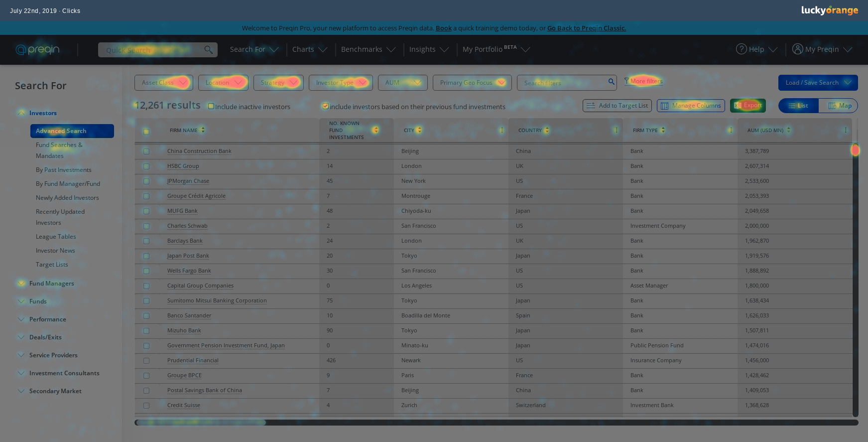Open Firm Type column options menu icon

(x=731, y=130)
